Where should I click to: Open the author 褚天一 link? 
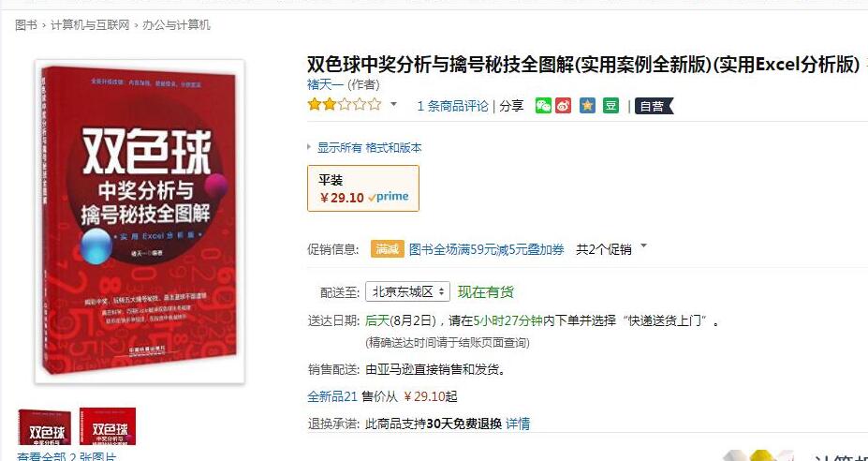326,84
